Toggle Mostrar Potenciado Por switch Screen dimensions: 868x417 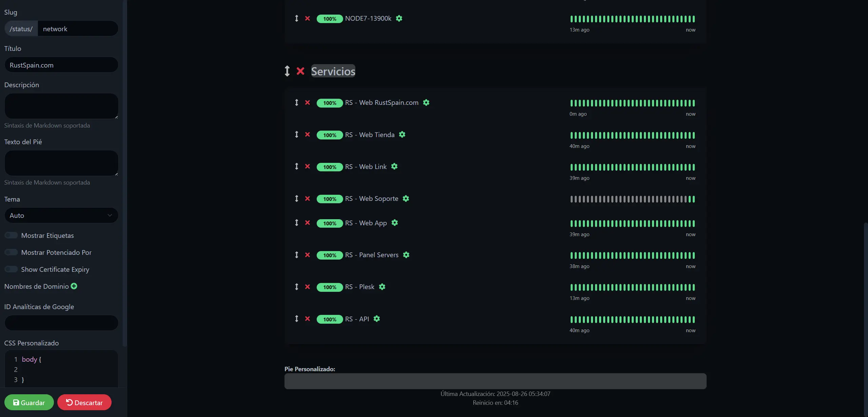[11, 252]
